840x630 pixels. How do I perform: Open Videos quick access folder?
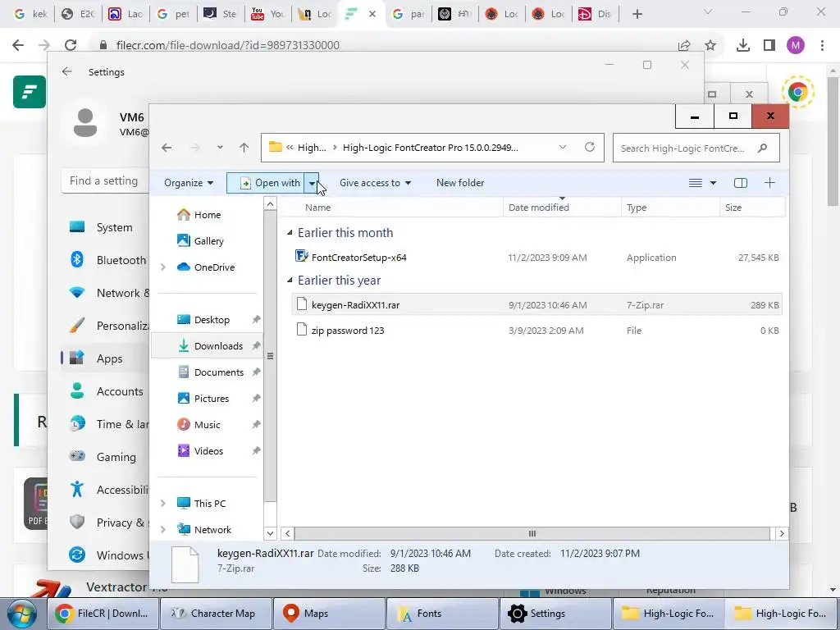pos(208,451)
